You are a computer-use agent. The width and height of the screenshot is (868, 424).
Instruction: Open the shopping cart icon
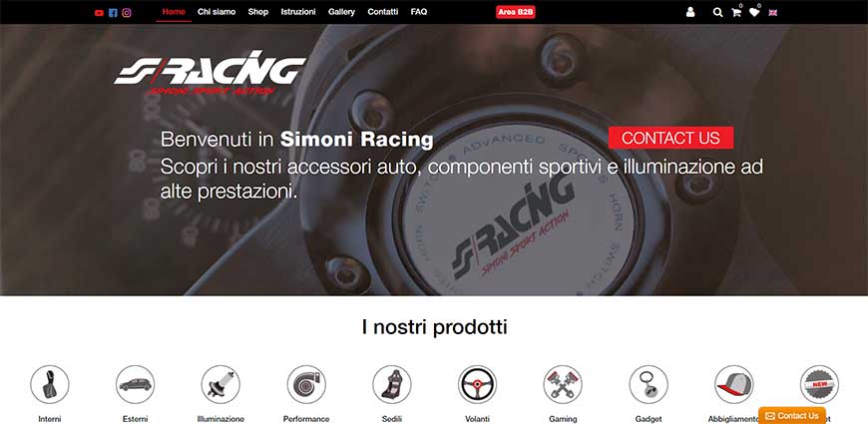click(736, 12)
